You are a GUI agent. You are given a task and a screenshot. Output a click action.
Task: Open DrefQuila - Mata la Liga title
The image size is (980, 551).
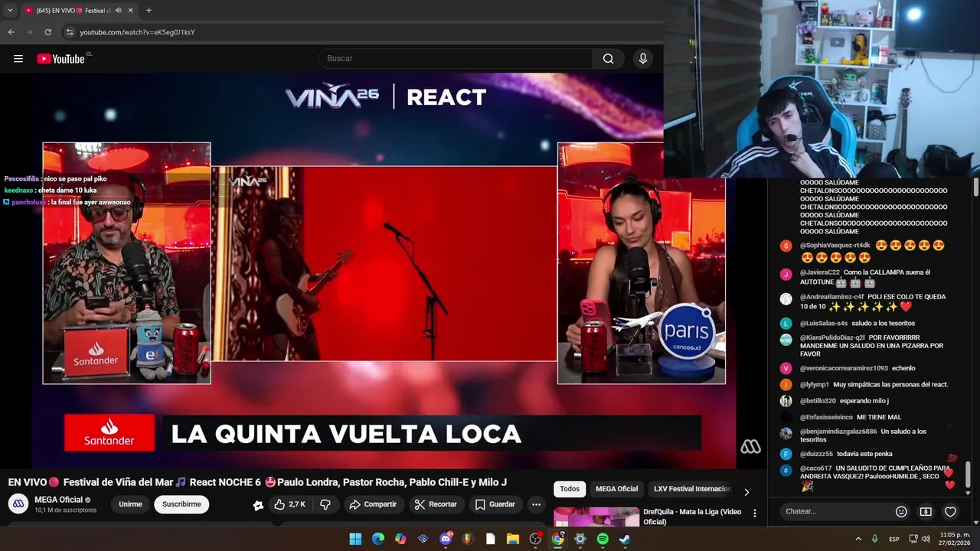[x=692, y=517]
